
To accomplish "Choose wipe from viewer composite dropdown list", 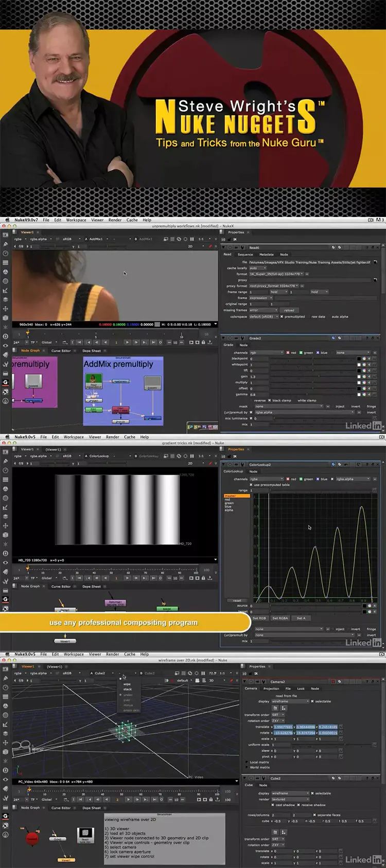I will pos(127,684).
